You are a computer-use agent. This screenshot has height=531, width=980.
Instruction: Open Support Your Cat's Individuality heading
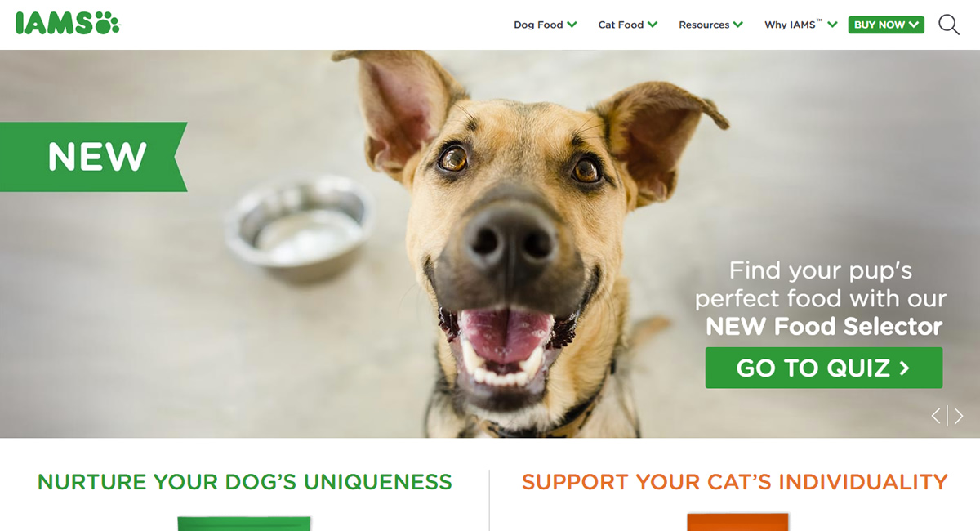click(735, 482)
